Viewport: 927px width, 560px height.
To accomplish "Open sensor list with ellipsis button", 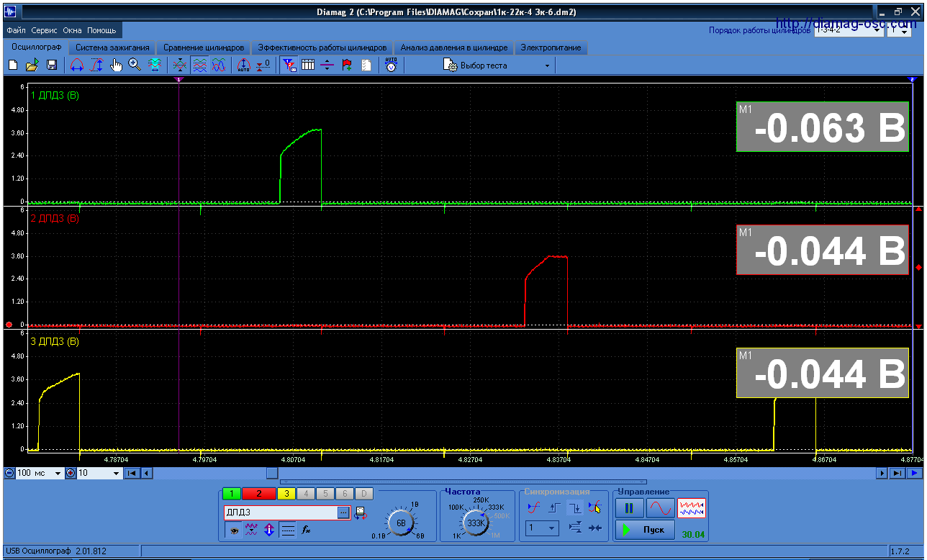I will [344, 512].
